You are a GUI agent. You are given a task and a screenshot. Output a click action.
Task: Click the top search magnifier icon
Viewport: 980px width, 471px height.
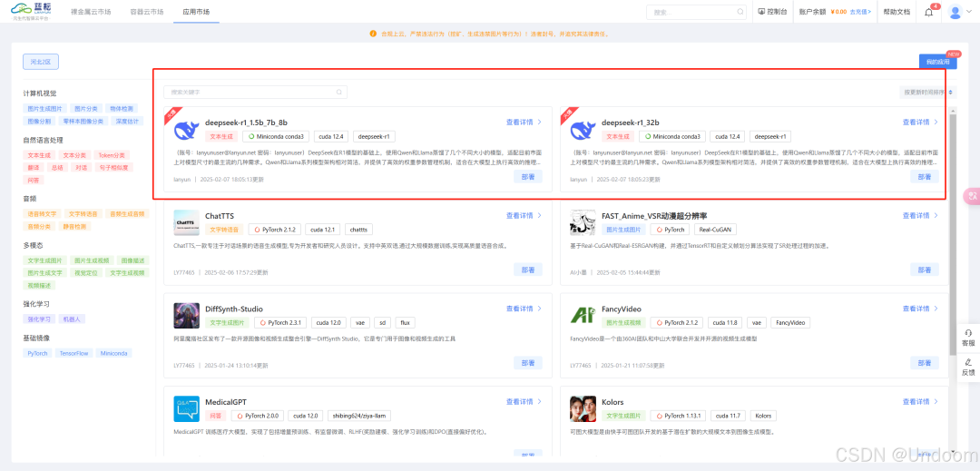pyautogui.click(x=740, y=11)
